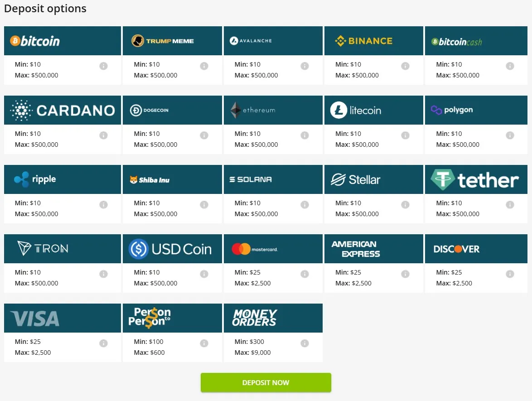The width and height of the screenshot is (532, 401).
Task: Show info for USD Coin limits
Action: point(204,274)
